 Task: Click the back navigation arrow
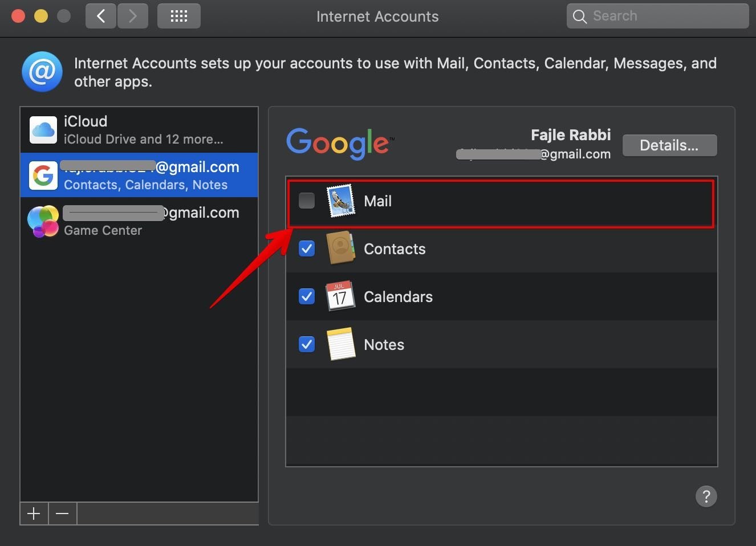pyautogui.click(x=100, y=16)
